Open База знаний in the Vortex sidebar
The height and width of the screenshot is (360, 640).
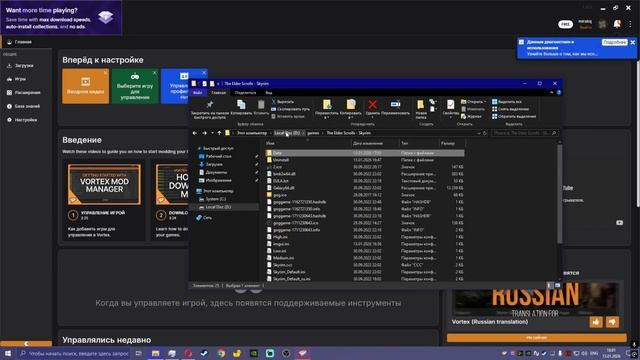coord(23,106)
